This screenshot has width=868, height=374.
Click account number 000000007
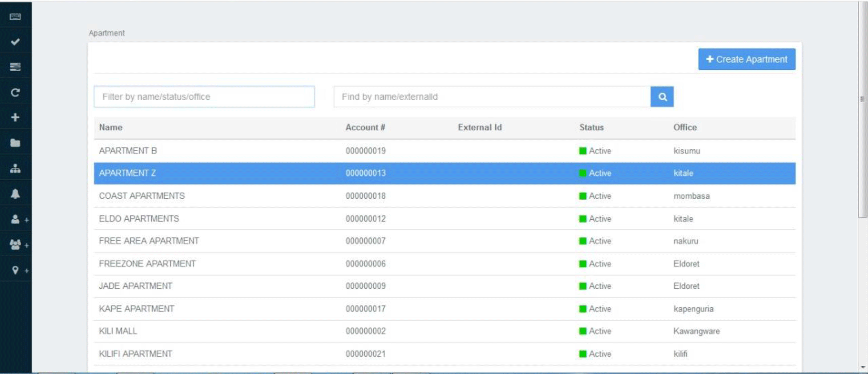[x=365, y=241]
